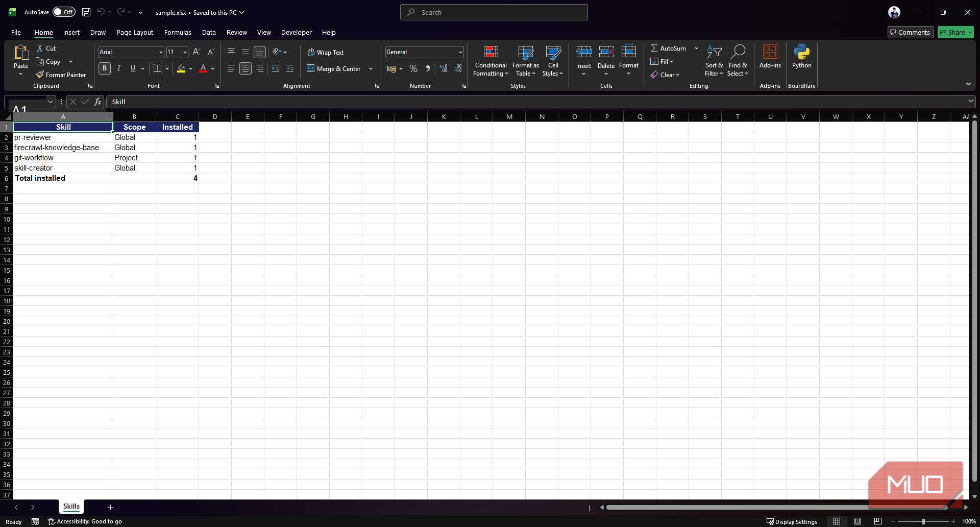Open Find & Select
This screenshot has height=527, width=980.
pos(738,61)
